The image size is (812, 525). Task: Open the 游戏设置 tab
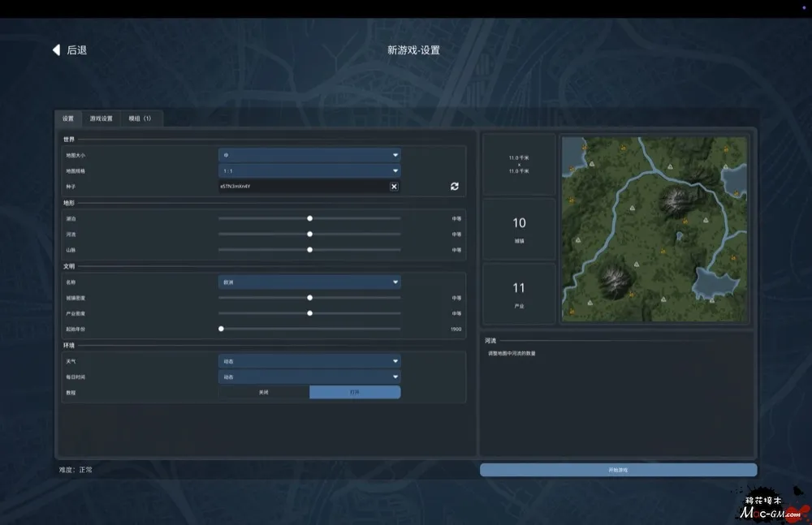pyautogui.click(x=101, y=118)
